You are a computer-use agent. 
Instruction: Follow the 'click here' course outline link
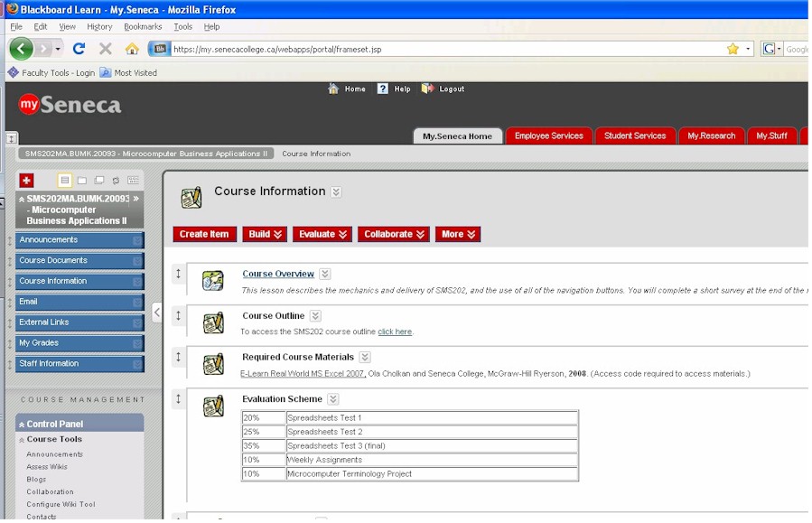395,332
